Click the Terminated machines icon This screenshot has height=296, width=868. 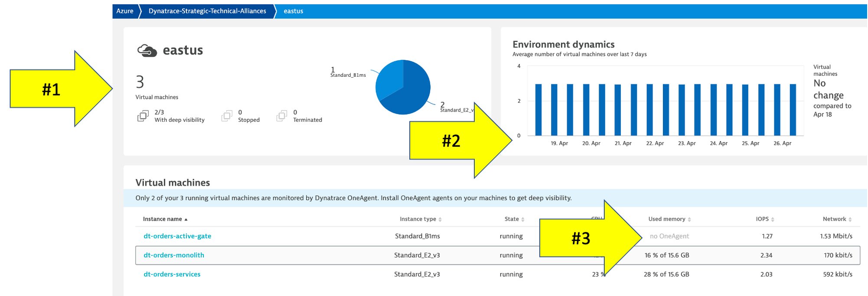point(281,116)
